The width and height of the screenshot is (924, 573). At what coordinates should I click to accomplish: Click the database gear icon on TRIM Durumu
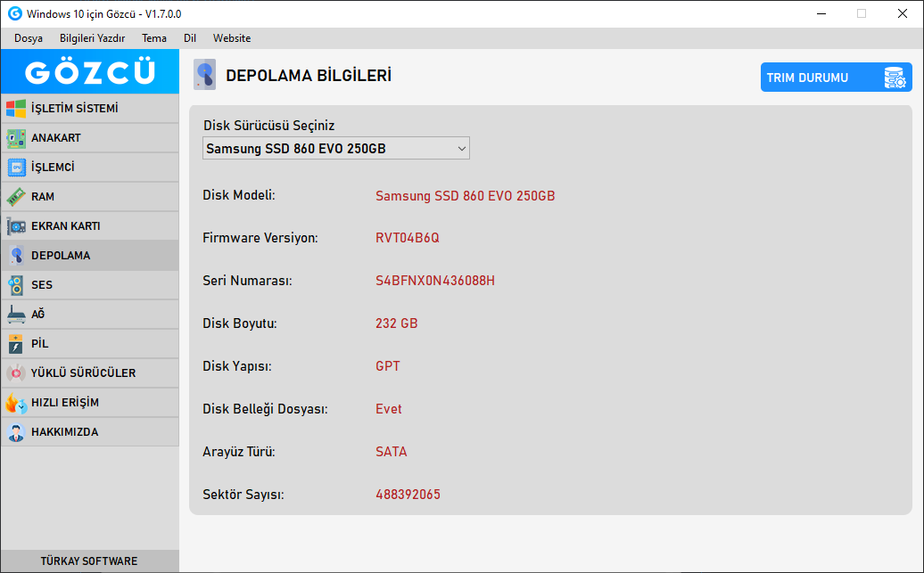894,78
